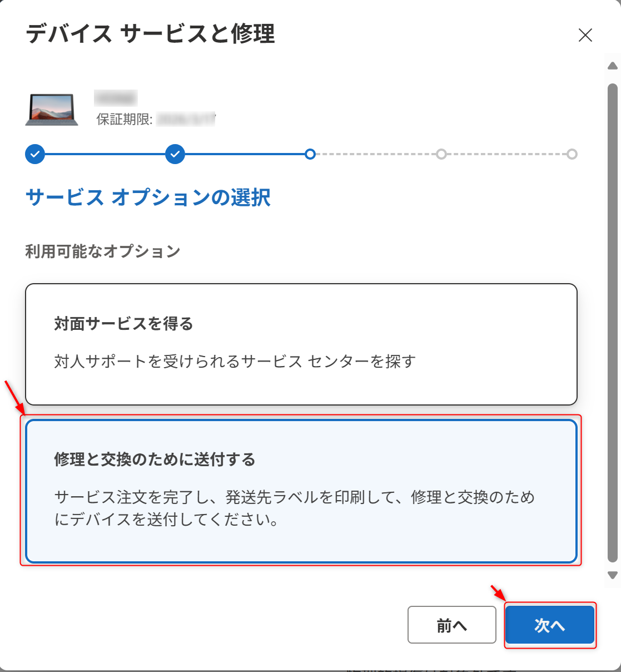Click the サービス オプションの選択 heading
Screen dimensions: 621x672
(x=148, y=197)
